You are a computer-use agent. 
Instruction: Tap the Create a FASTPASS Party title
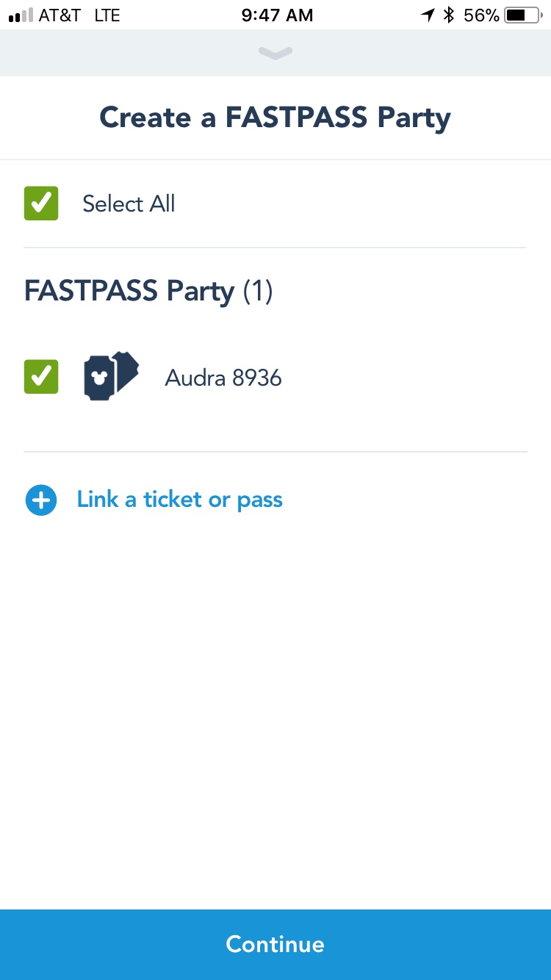pyautogui.click(x=275, y=118)
